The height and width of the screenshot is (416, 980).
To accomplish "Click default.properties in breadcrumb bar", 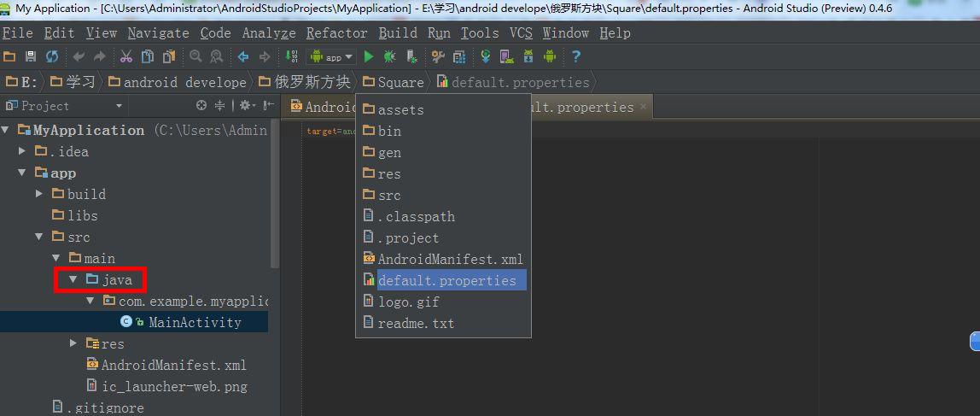I will point(513,82).
